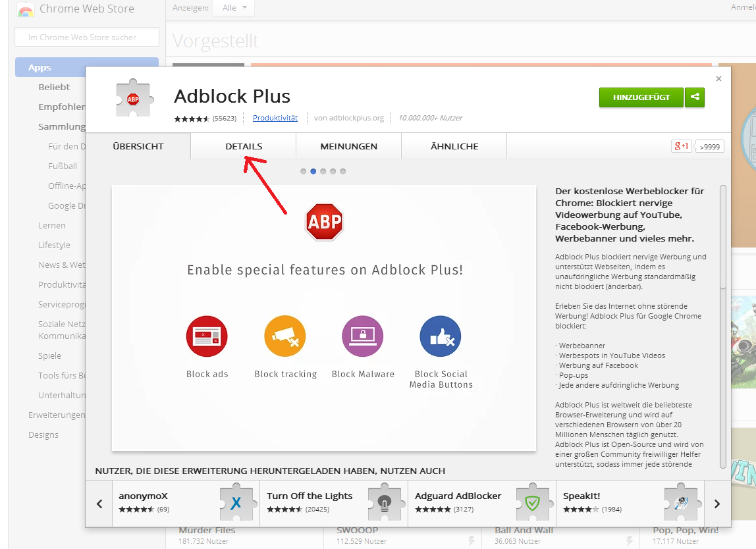This screenshot has width=756, height=549.
Task: Click the >9999 +1 count bubble
Action: [710, 147]
